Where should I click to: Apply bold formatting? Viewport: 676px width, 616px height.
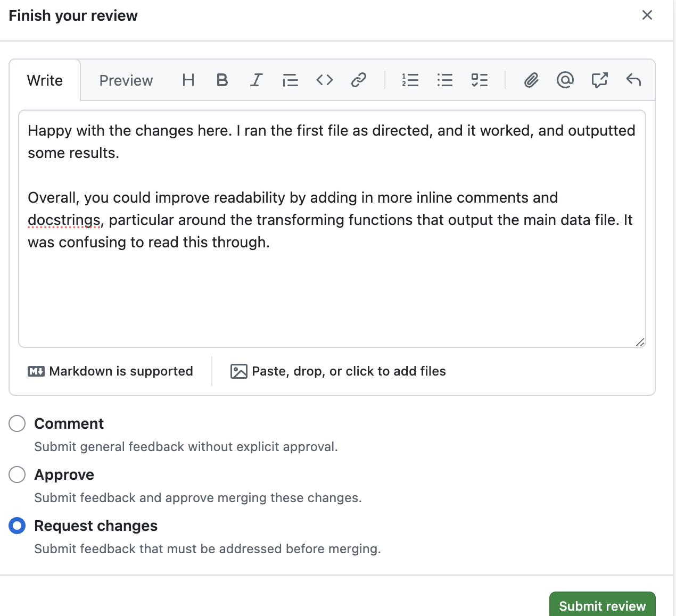(x=221, y=80)
